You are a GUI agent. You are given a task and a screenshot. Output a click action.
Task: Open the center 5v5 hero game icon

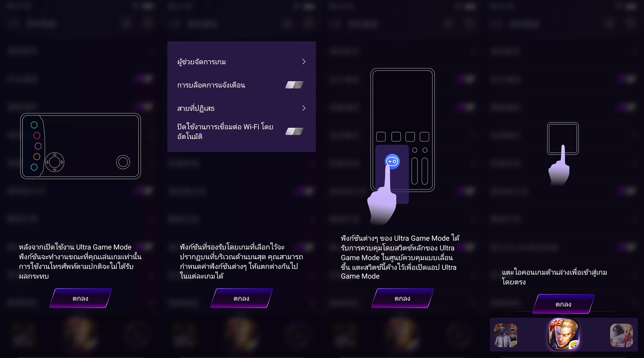[x=563, y=334]
